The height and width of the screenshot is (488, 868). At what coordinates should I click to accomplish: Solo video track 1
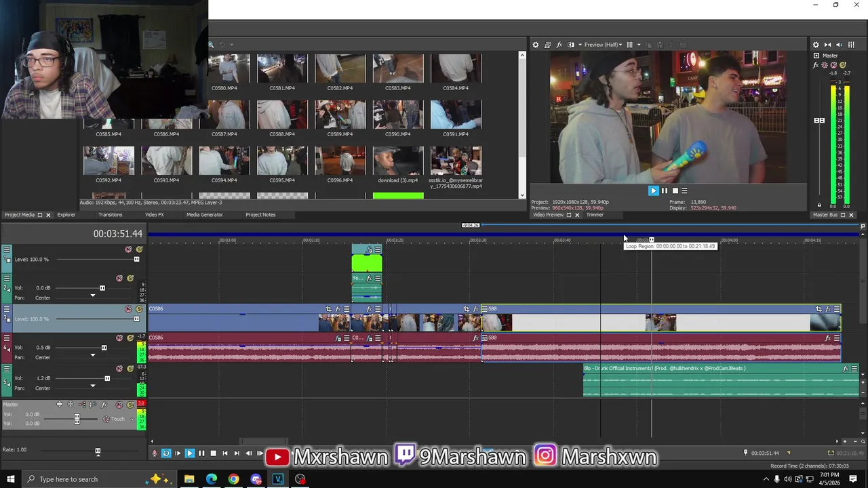pyautogui.click(x=139, y=249)
